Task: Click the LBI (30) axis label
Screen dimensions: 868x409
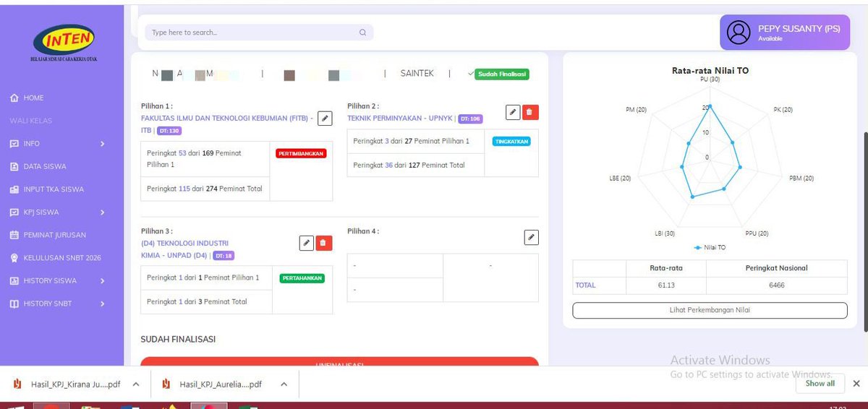Action: (x=664, y=233)
